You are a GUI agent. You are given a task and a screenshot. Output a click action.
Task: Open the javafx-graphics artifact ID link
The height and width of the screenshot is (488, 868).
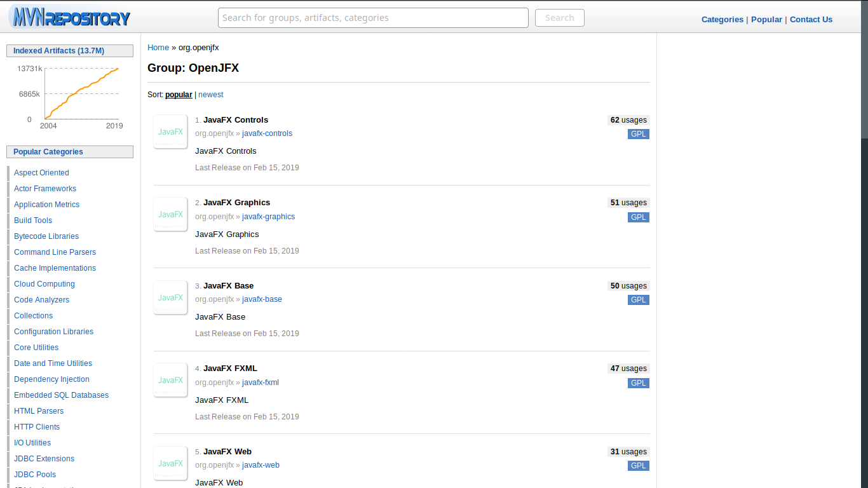(x=269, y=217)
